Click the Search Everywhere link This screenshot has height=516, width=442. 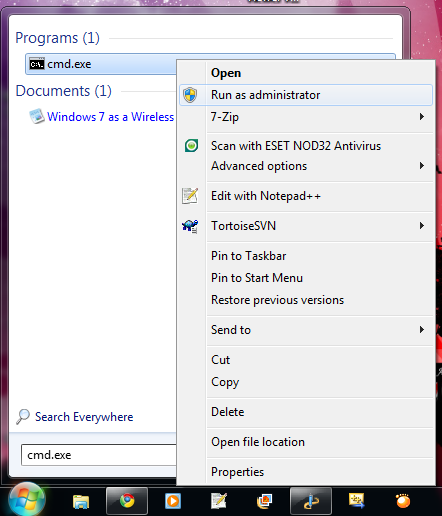(x=84, y=417)
